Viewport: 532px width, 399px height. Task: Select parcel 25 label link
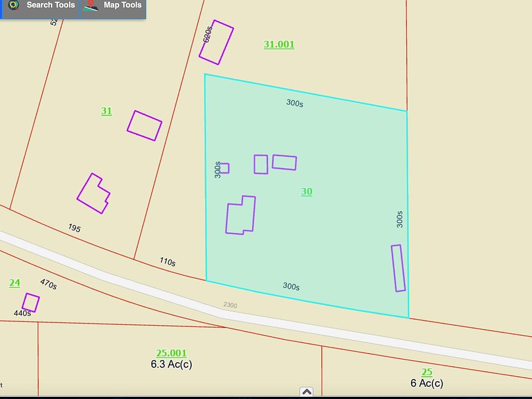tap(427, 372)
